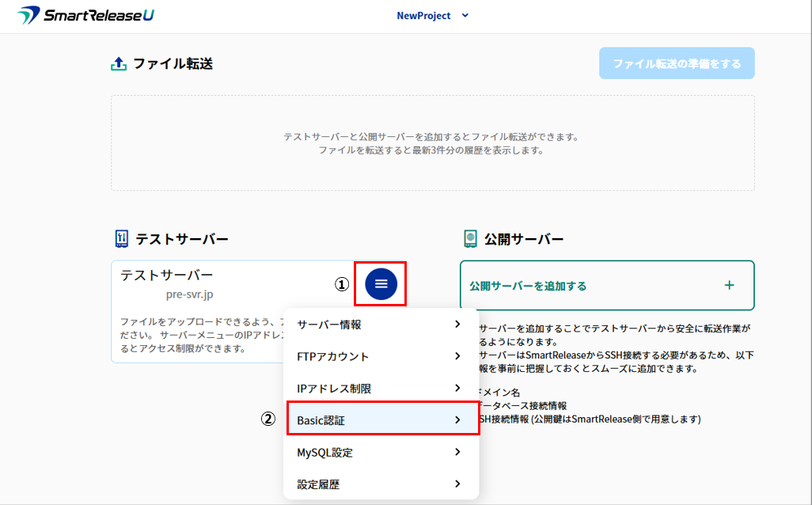Image resolution: width=812 pixels, height=505 pixels.
Task: Expand the サーバー情報 chevron arrow
Action: pos(457,325)
